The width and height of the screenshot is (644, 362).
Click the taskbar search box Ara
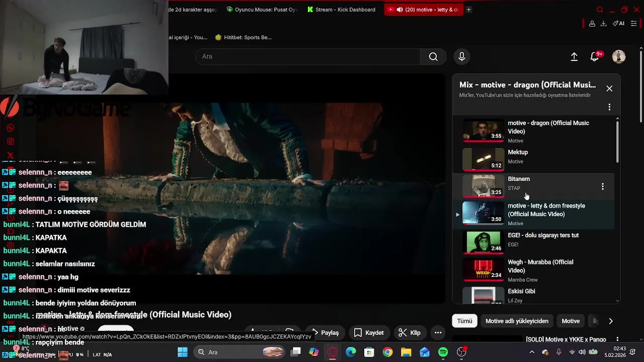click(x=239, y=352)
